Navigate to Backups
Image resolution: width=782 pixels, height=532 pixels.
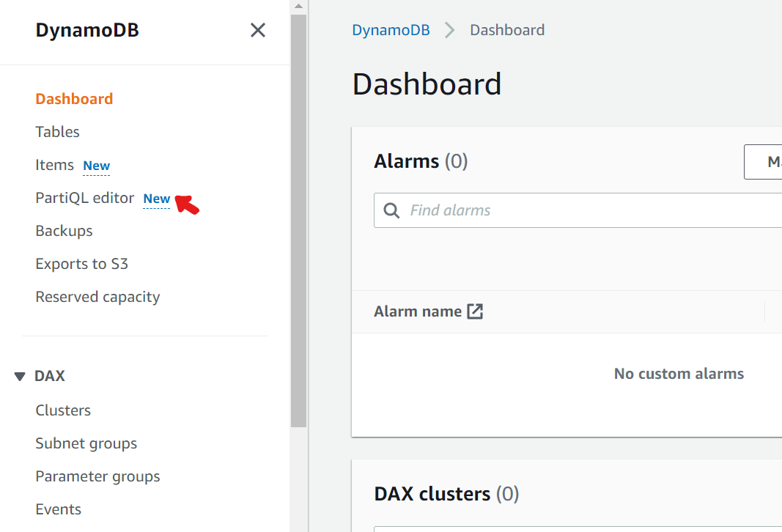pyautogui.click(x=64, y=231)
